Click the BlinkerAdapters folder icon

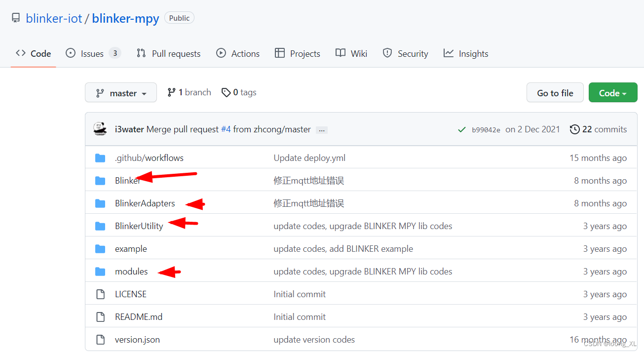tap(100, 203)
